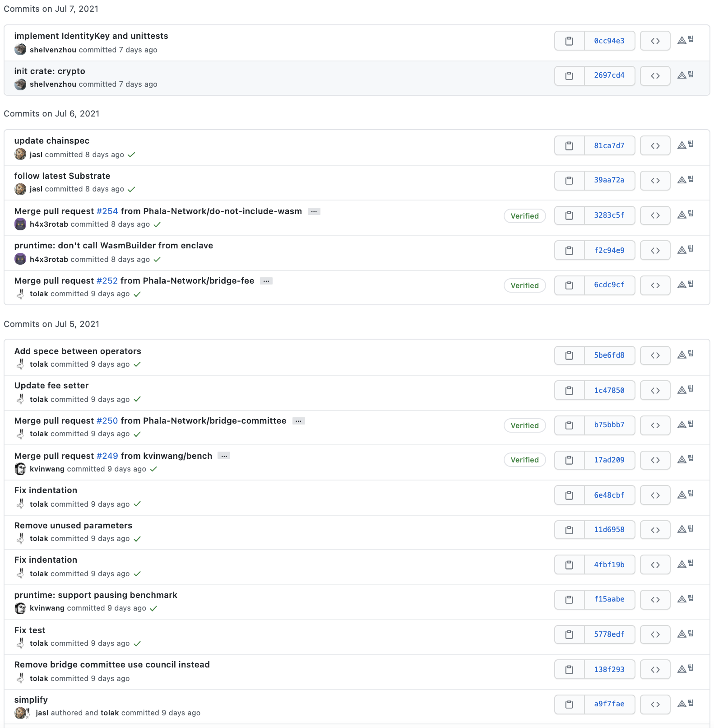The image size is (714, 728).
Task: Click the extension icon beside commit 6cdc9cf
Action: pos(686,285)
